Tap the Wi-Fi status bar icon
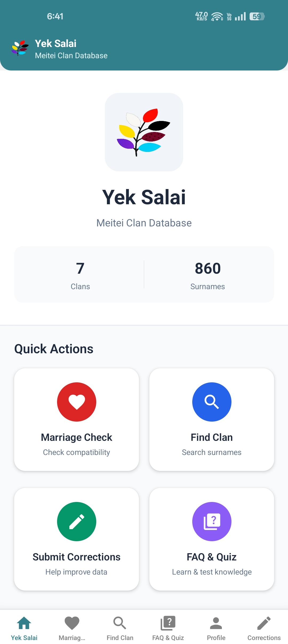Image resolution: width=288 pixels, height=644 pixels. (x=217, y=17)
